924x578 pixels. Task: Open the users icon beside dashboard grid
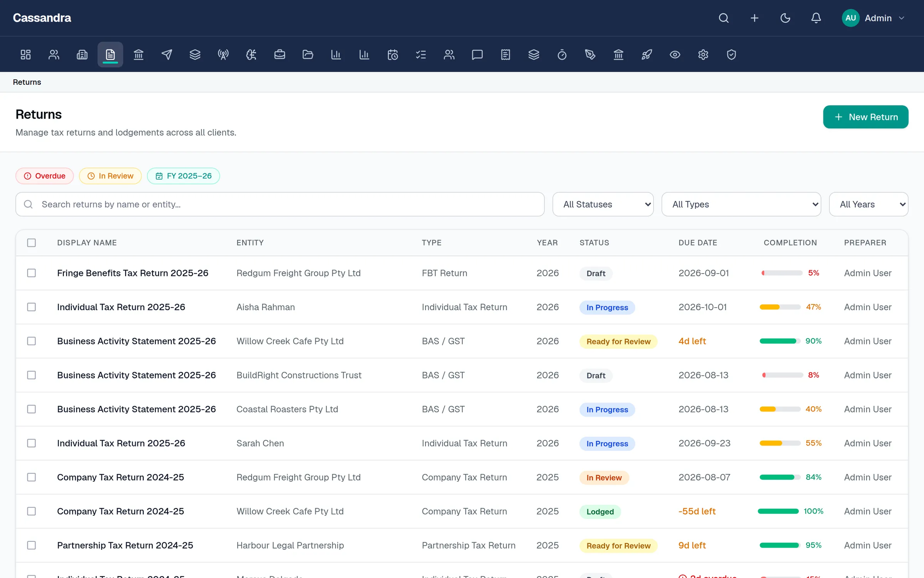click(54, 55)
